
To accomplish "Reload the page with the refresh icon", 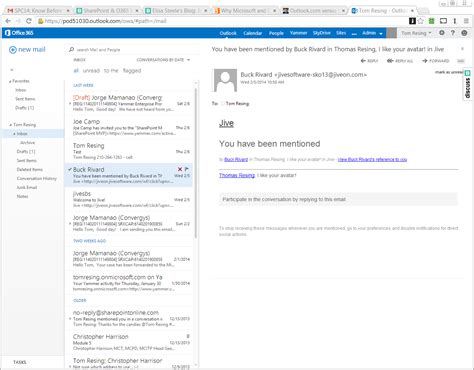I will 29,21.
